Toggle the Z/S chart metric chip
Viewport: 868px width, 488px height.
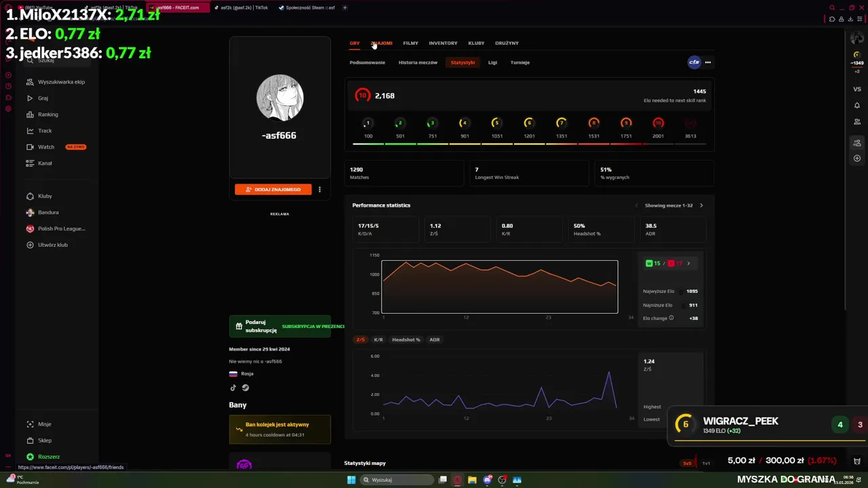[360, 340]
